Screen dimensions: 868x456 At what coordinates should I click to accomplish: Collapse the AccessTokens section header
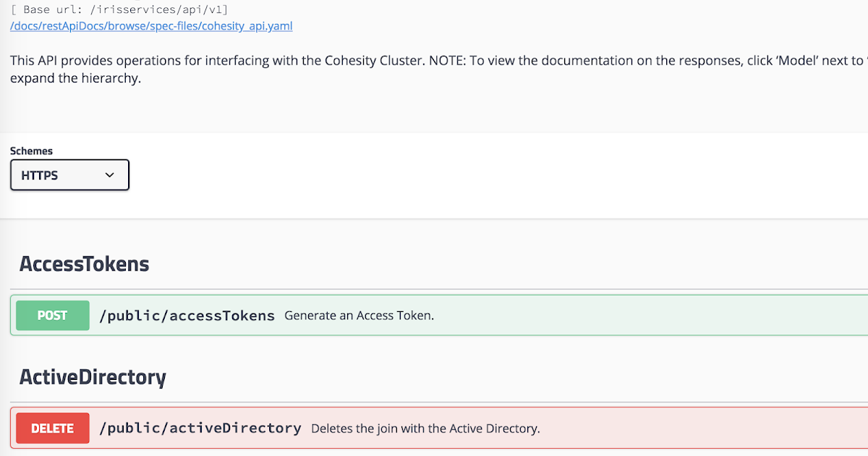click(x=84, y=263)
